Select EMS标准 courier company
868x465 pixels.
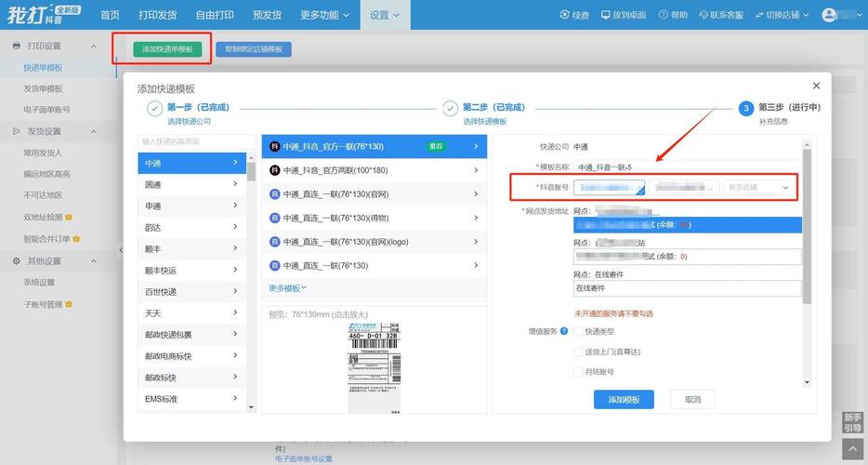(x=191, y=399)
